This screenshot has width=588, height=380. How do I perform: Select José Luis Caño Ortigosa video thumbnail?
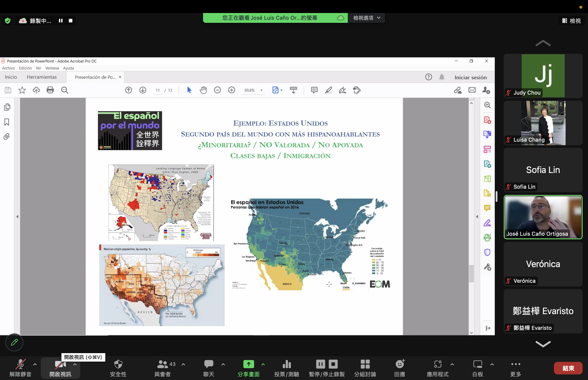[543, 217]
